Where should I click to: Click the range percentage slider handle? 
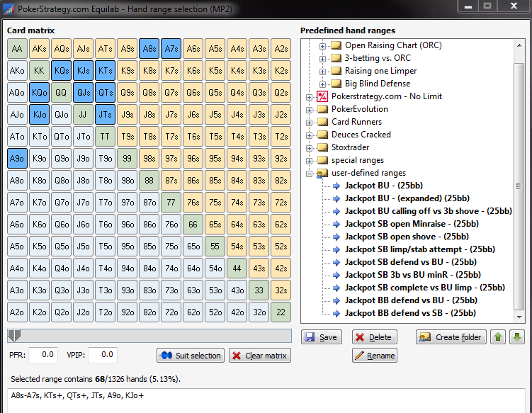click(14, 336)
